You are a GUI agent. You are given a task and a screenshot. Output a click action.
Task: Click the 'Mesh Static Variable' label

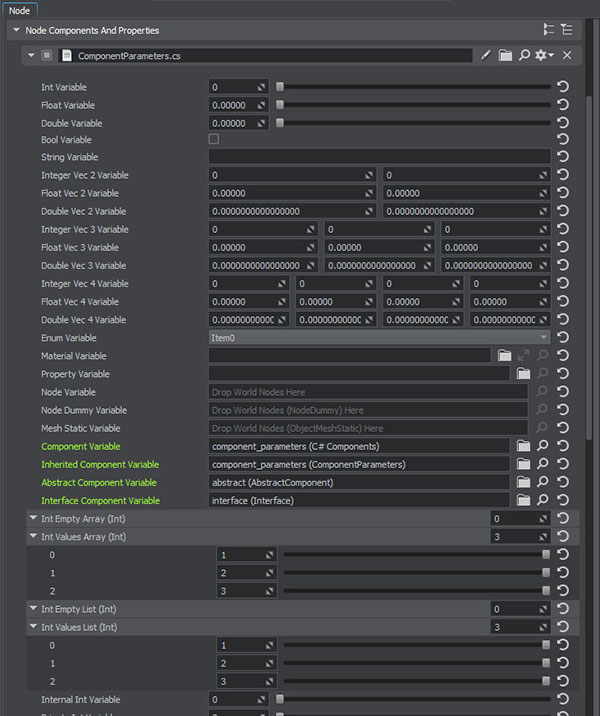pyautogui.click(x=81, y=428)
